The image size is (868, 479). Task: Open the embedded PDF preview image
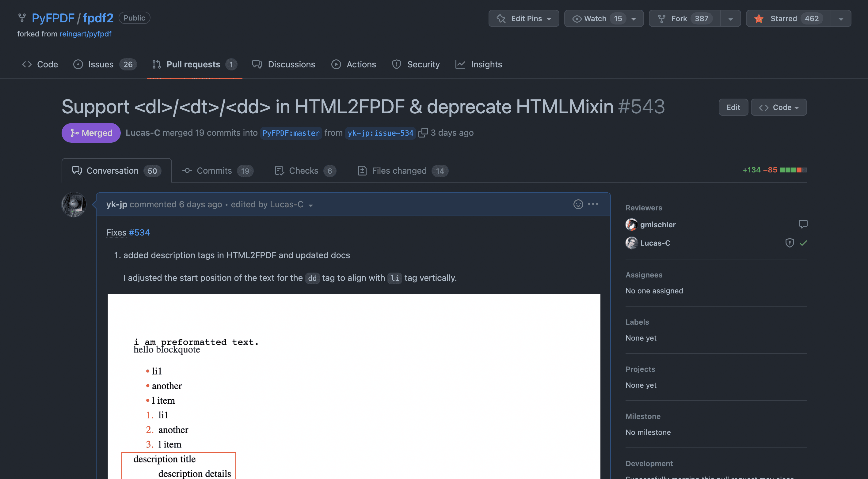click(354, 387)
